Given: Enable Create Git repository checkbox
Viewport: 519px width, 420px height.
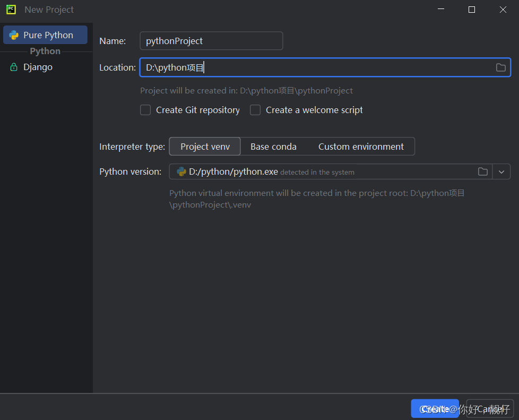Looking at the screenshot, I should (145, 109).
